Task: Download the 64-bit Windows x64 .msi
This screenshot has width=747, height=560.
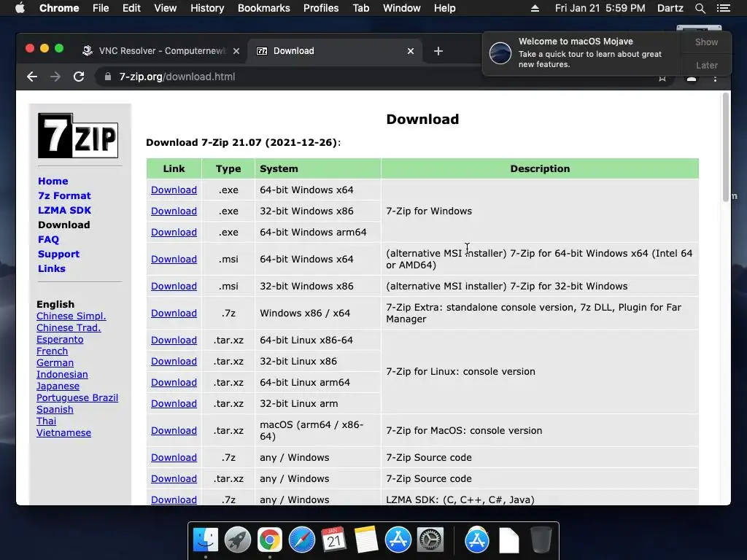Action: coord(174,259)
